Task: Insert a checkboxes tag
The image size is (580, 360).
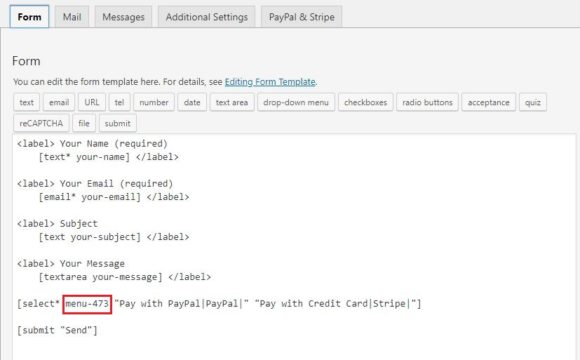Action: 365,102
